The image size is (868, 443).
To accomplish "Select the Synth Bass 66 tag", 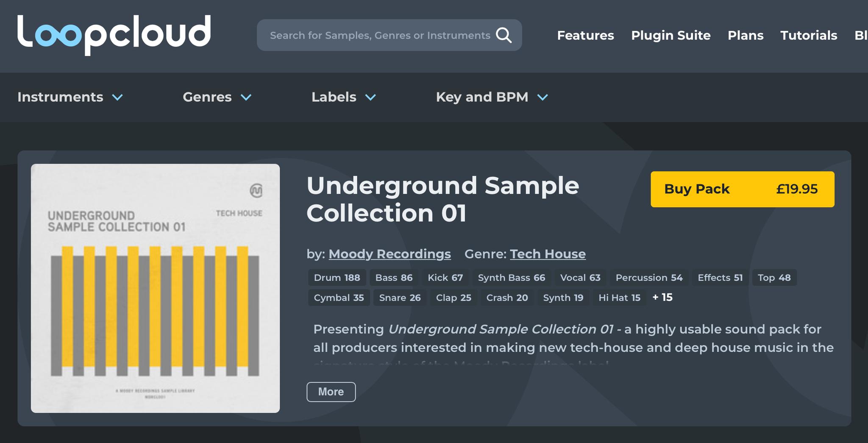I will coord(512,278).
